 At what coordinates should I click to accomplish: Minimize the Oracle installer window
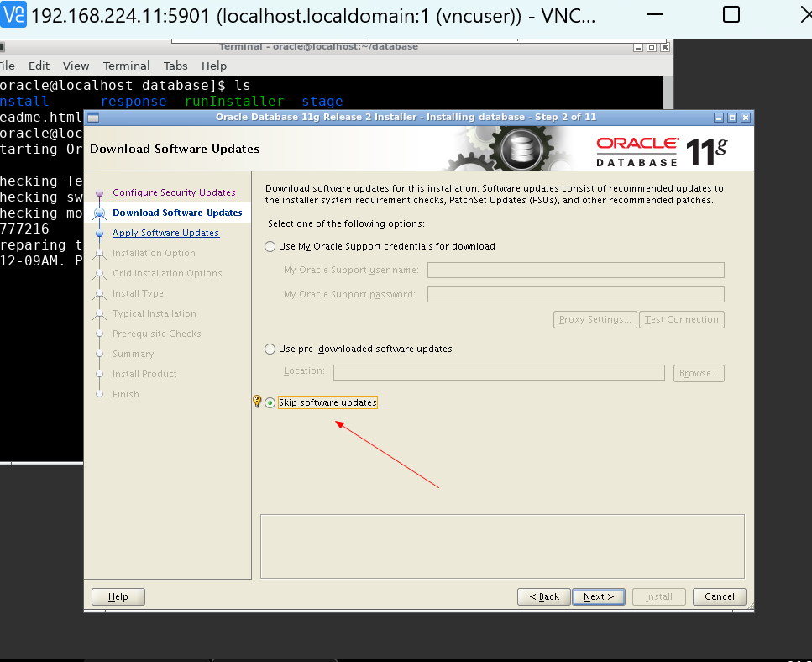719,118
